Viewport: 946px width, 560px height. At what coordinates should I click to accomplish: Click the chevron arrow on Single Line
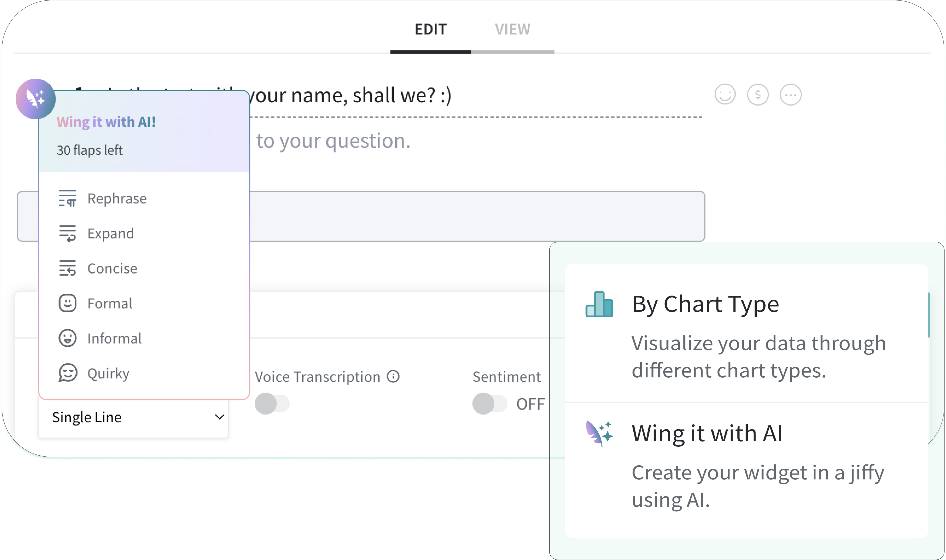point(220,417)
